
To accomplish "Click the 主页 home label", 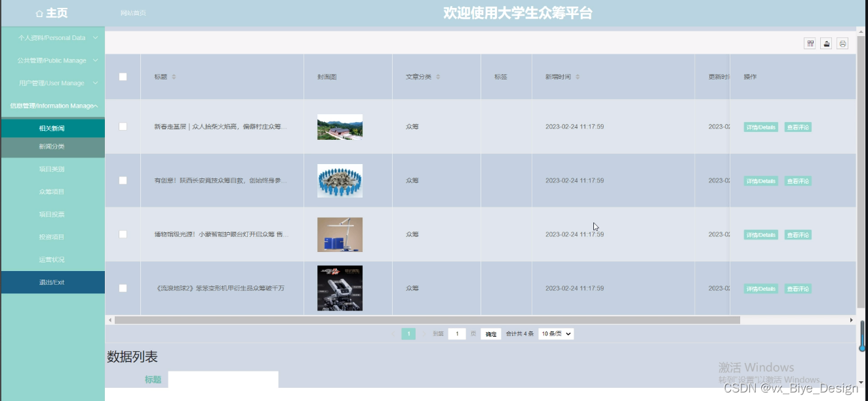I will coord(56,13).
